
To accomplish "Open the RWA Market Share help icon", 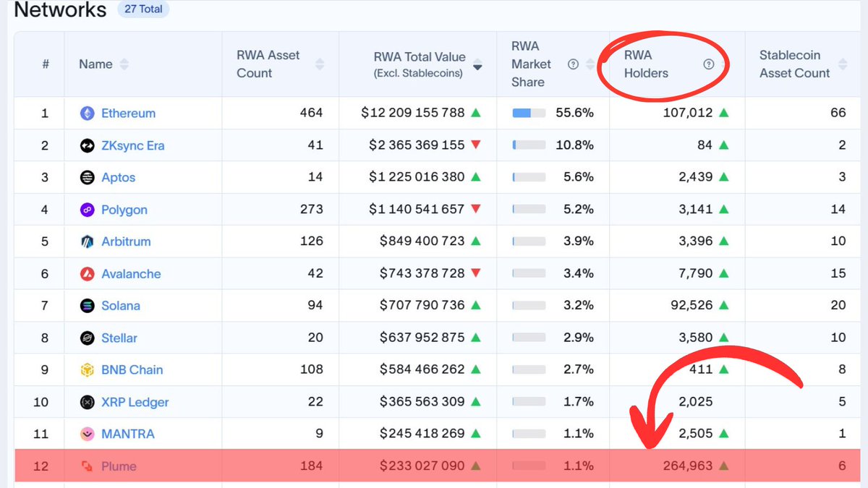I will click(x=573, y=64).
